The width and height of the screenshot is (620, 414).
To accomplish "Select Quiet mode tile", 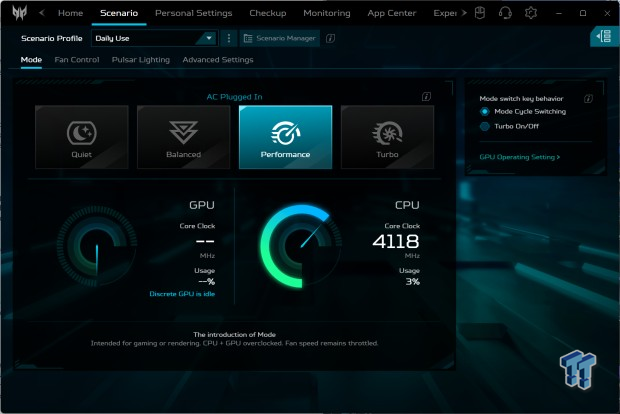I will (x=82, y=137).
